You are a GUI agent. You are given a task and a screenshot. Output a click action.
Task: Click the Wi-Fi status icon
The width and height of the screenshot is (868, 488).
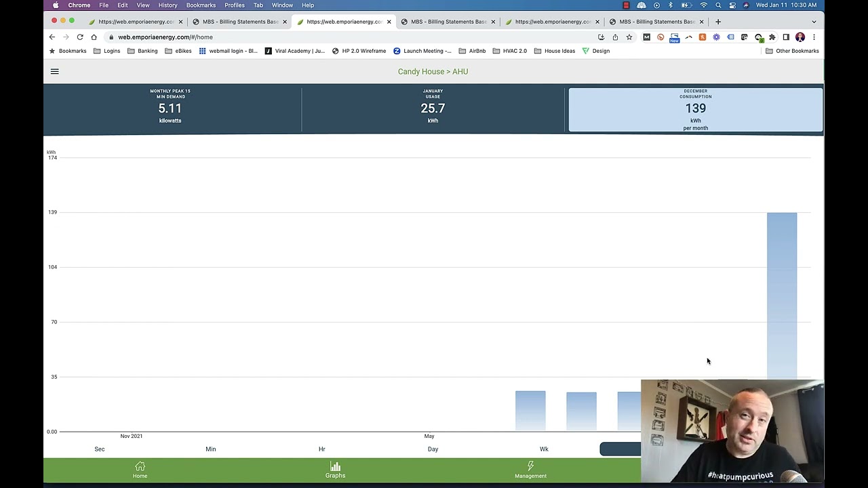point(704,5)
